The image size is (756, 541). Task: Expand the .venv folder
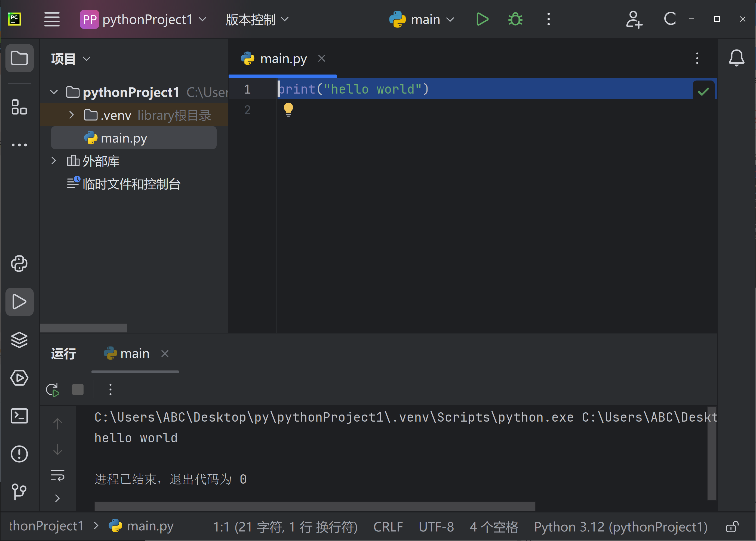click(71, 115)
